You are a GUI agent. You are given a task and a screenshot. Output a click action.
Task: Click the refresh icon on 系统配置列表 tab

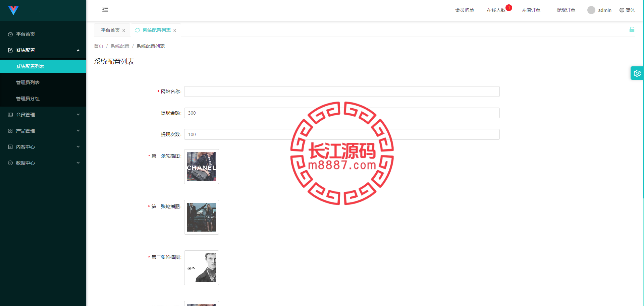pos(138,30)
